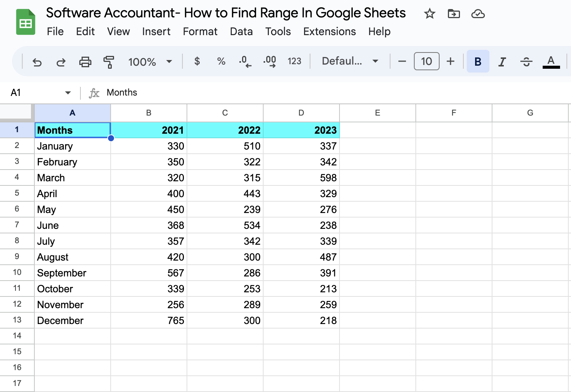Click the Move to folder icon

pos(454,14)
